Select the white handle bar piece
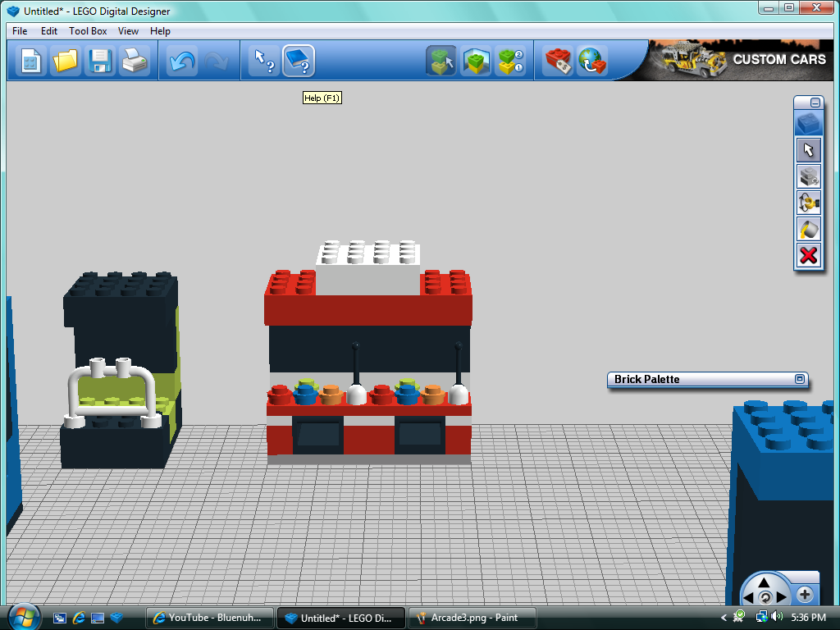The height and width of the screenshot is (630, 840). click(x=113, y=394)
